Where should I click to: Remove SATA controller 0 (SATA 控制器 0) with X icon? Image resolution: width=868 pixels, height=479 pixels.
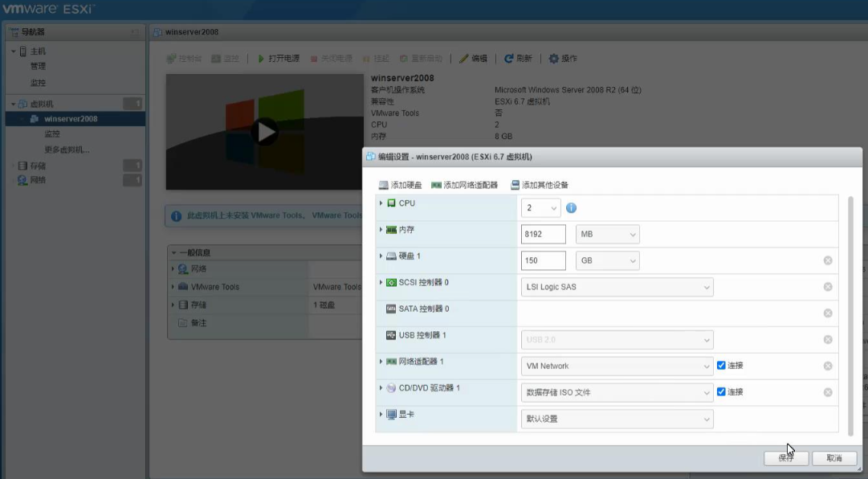click(x=828, y=313)
